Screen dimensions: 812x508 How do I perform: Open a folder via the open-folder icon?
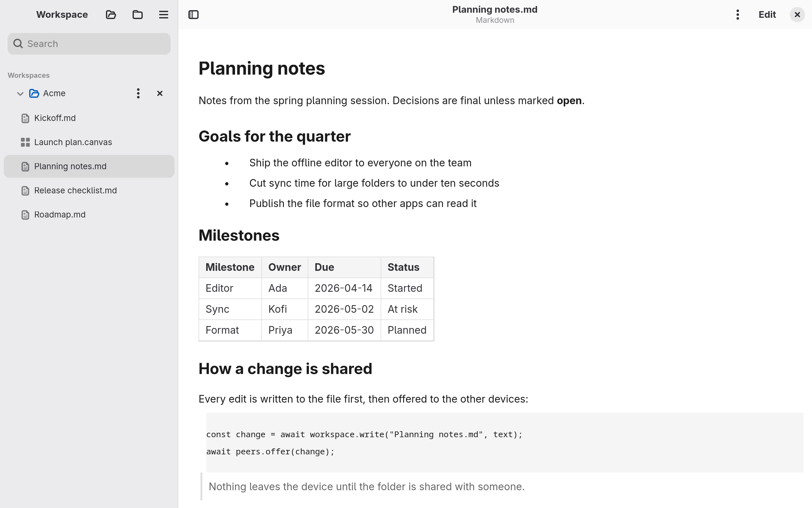click(x=111, y=15)
